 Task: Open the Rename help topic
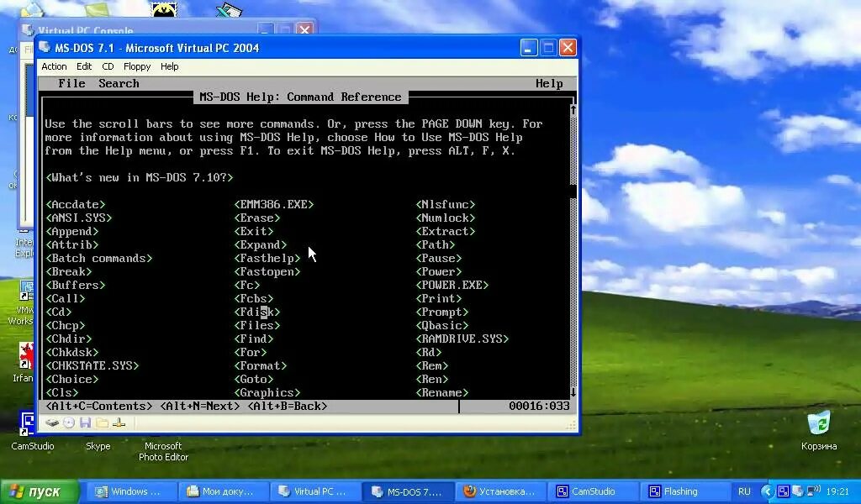[x=442, y=392]
